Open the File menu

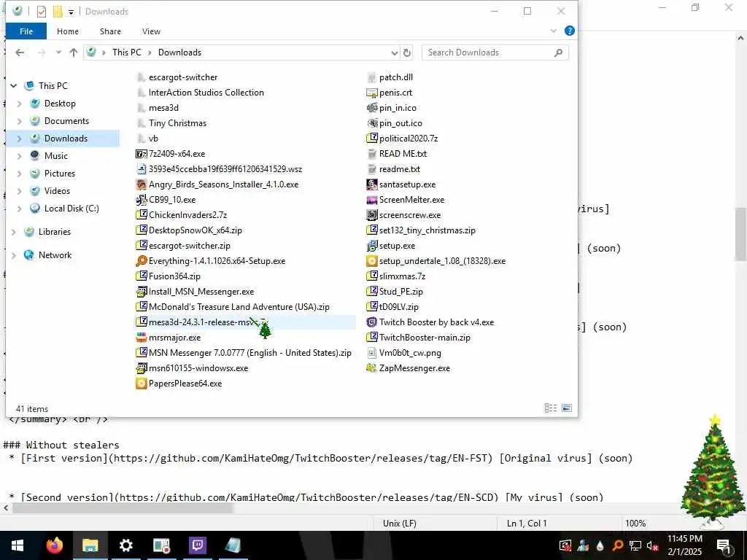point(26,31)
